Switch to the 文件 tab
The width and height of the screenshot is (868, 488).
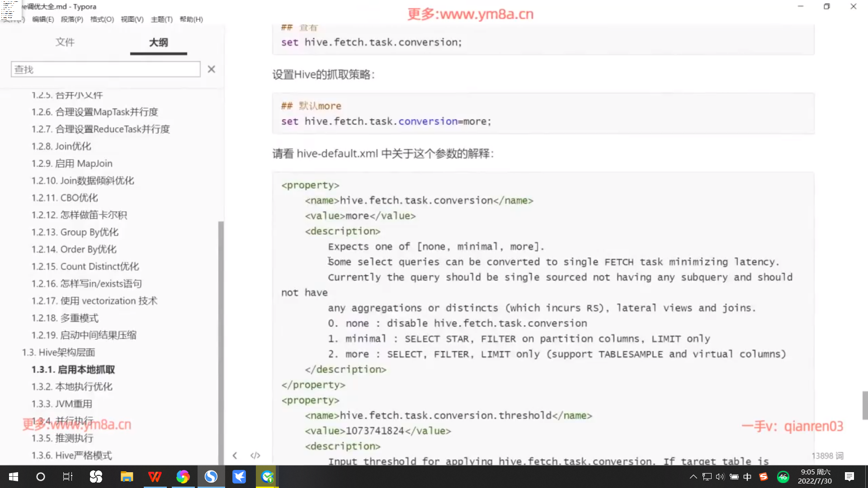point(65,42)
